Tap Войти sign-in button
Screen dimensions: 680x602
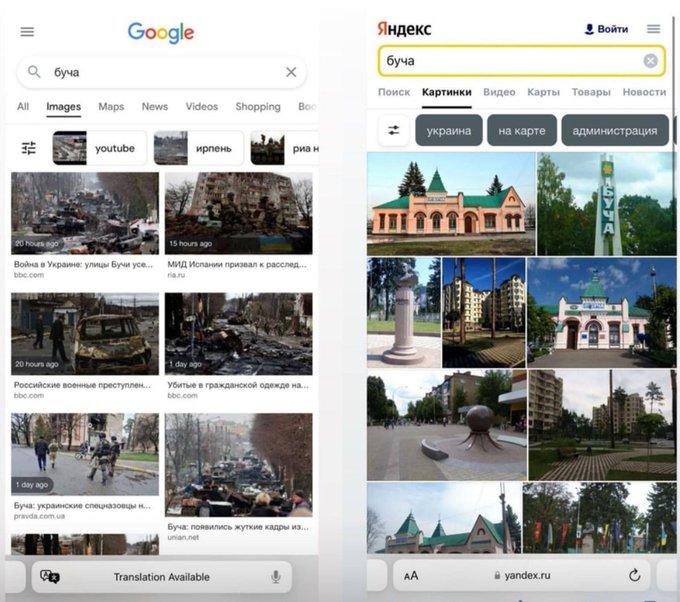(606, 29)
